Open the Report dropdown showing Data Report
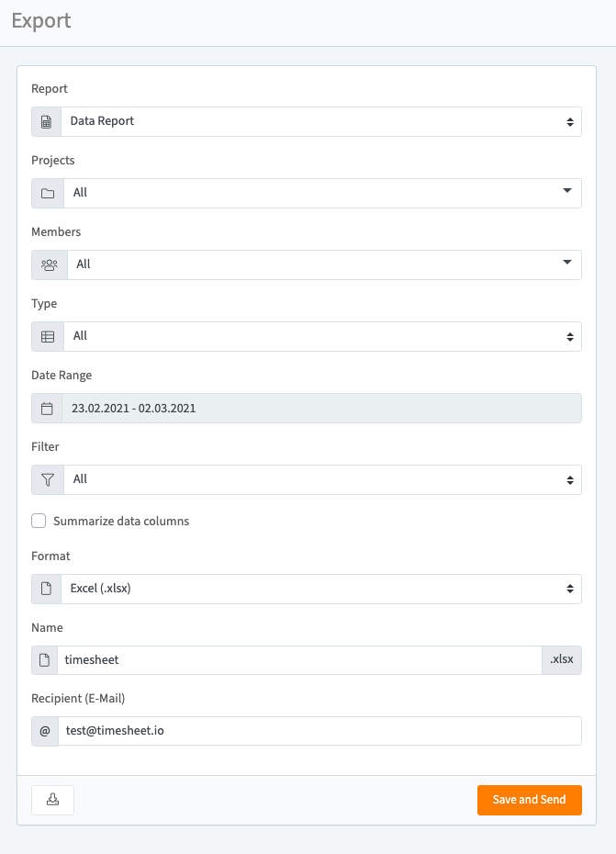This screenshot has height=854, width=616. click(320, 121)
